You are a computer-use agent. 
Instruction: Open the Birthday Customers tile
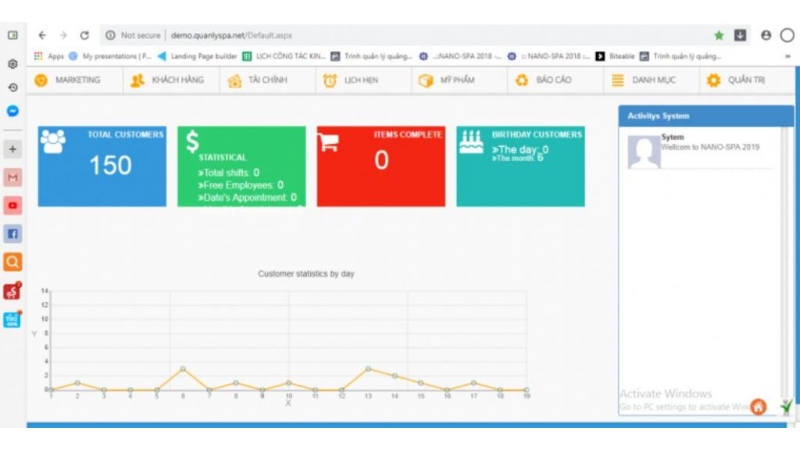[x=520, y=166]
